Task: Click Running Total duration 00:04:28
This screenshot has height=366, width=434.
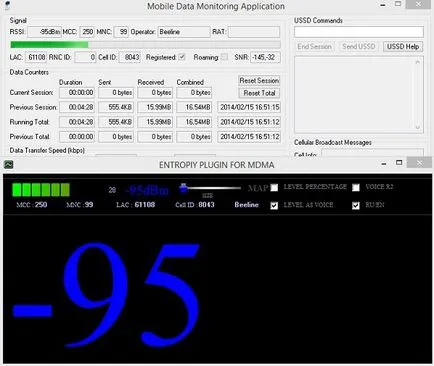Action: coord(77,122)
